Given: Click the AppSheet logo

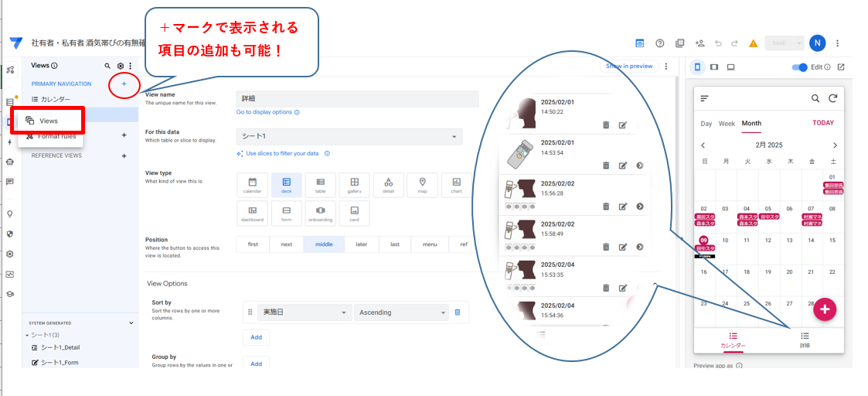Looking at the screenshot, I should [x=15, y=43].
